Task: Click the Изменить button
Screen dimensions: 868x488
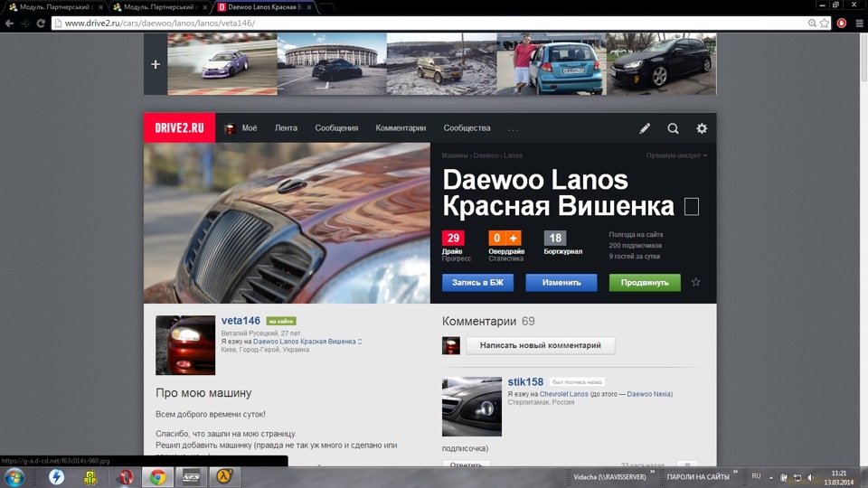Action: pyautogui.click(x=561, y=282)
